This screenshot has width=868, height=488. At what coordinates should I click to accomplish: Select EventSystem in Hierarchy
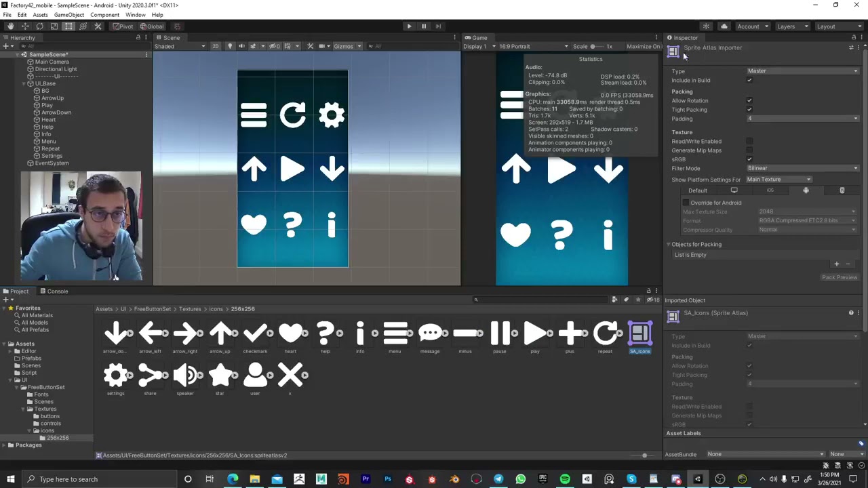click(52, 163)
